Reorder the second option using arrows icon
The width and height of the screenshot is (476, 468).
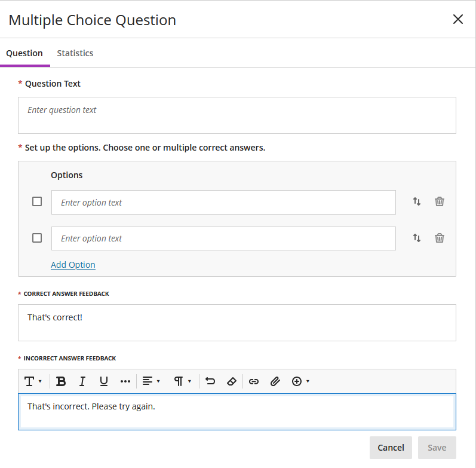coord(417,238)
